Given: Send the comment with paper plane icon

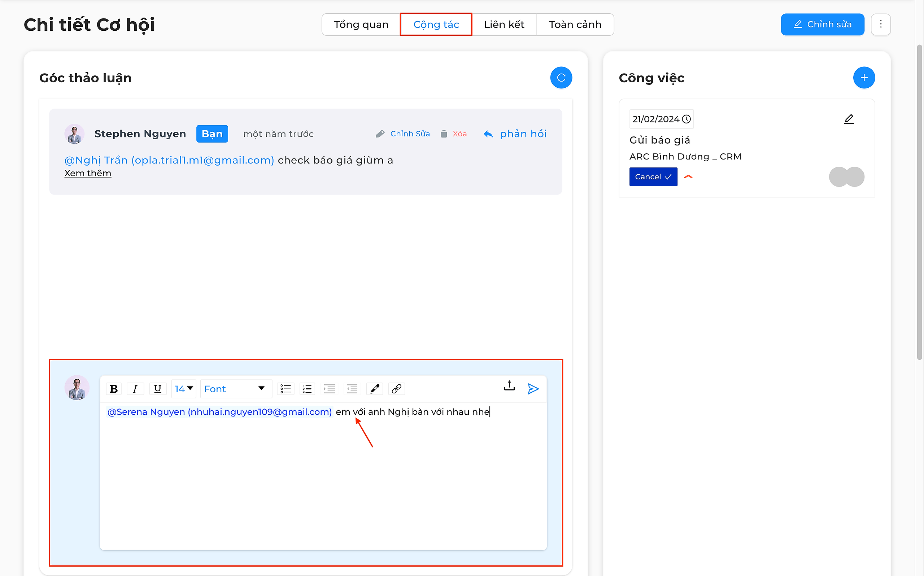Looking at the screenshot, I should coord(533,389).
